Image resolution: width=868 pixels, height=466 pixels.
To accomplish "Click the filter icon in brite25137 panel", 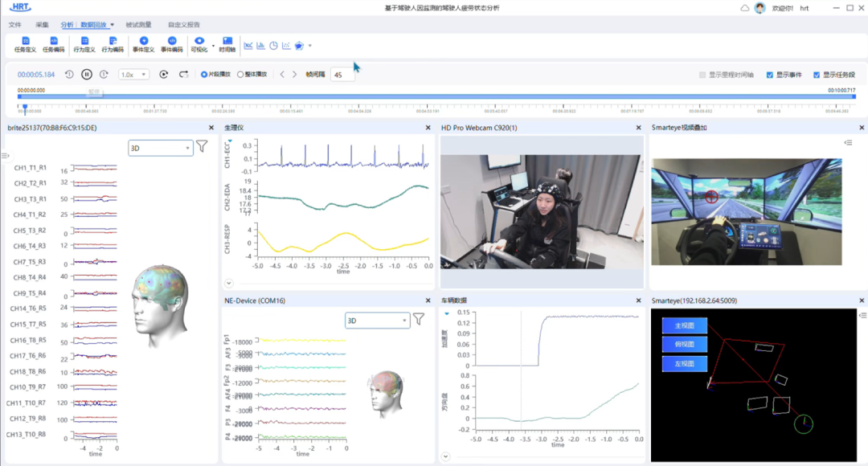I will click(x=202, y=147).
